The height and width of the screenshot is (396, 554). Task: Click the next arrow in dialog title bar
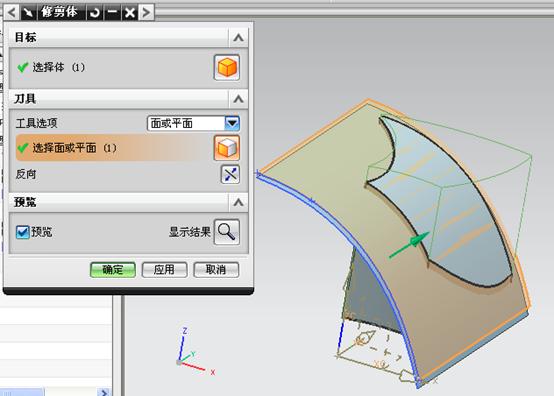point(146,12)
